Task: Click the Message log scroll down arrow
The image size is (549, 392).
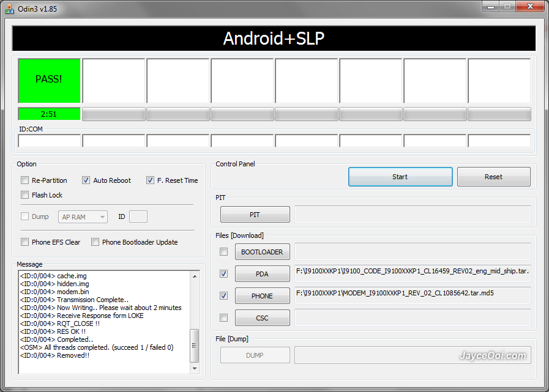Action: coord(195,368)
